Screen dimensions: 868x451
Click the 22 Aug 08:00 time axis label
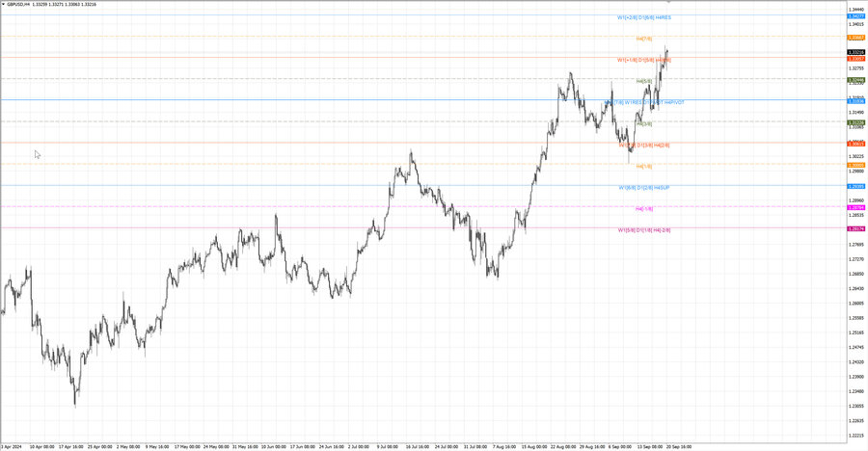562,446
